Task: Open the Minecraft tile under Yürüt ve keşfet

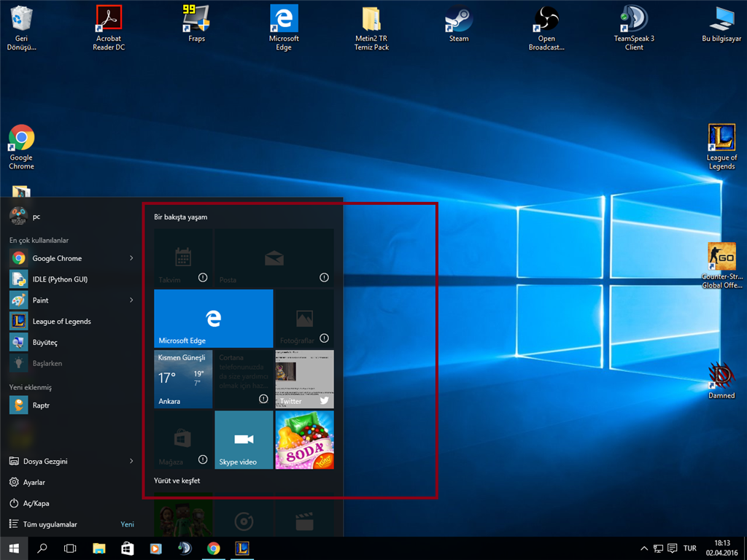Action: pyautogui.click(x=183, y=514)
